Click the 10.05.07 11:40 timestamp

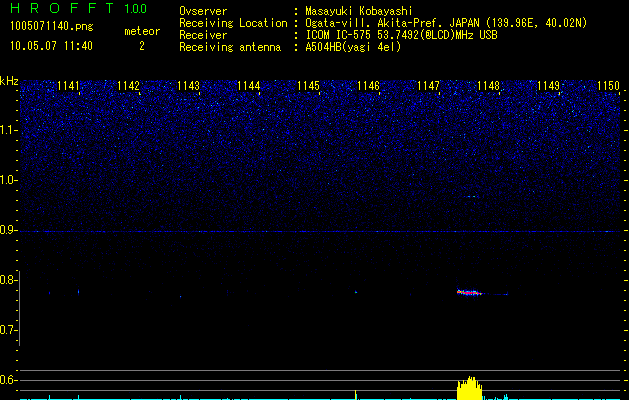(51, 46)
